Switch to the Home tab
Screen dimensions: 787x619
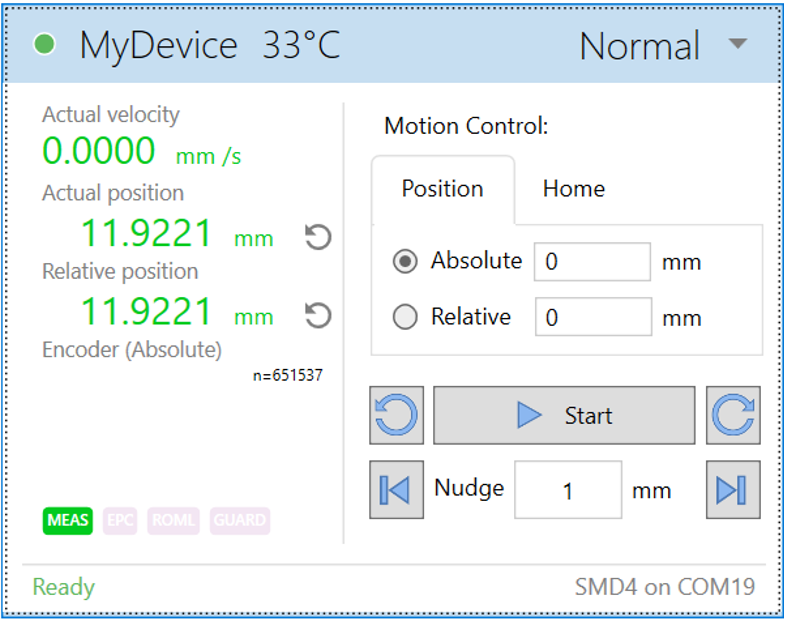click(573, 189)
